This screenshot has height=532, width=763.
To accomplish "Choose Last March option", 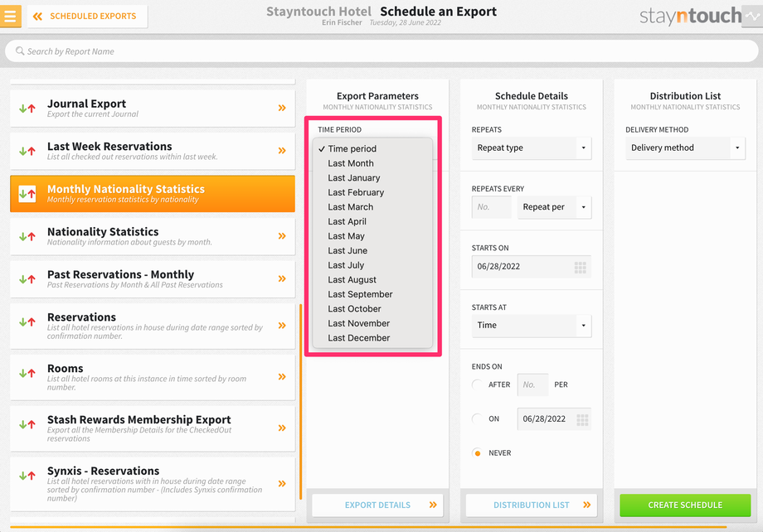I will tap(372, 207).
